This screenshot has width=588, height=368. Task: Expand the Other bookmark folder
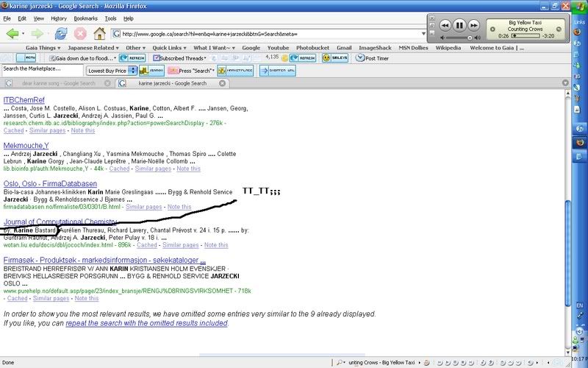click(x=135, y=48)
